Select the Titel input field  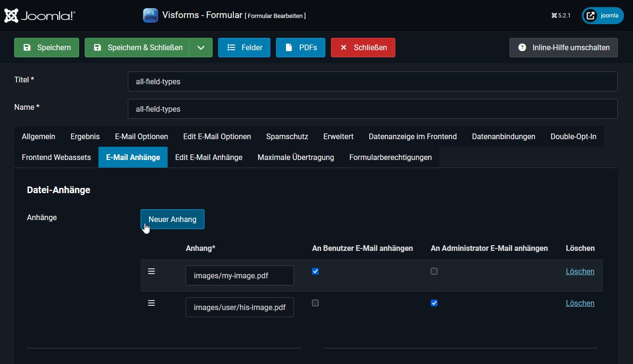(373, 81)
